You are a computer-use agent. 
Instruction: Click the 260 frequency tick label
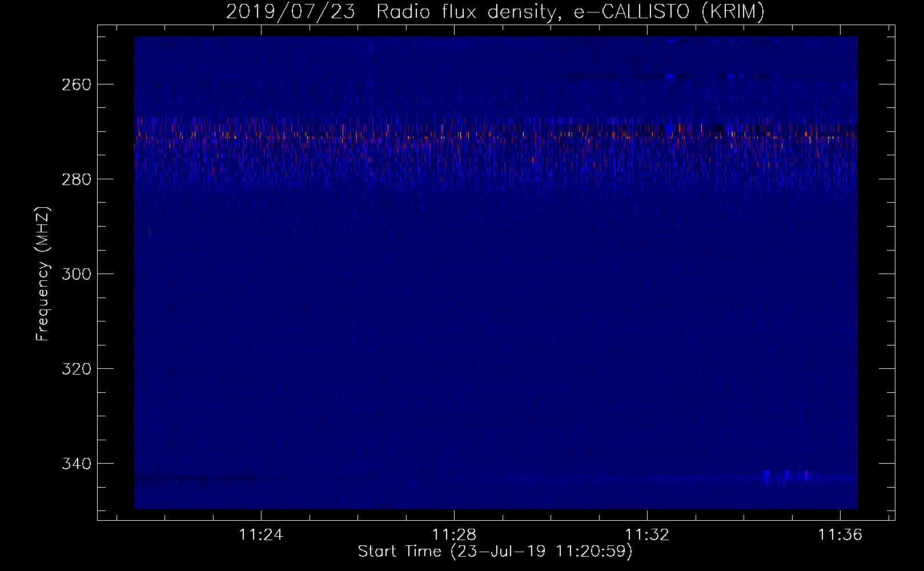[76, 85]
